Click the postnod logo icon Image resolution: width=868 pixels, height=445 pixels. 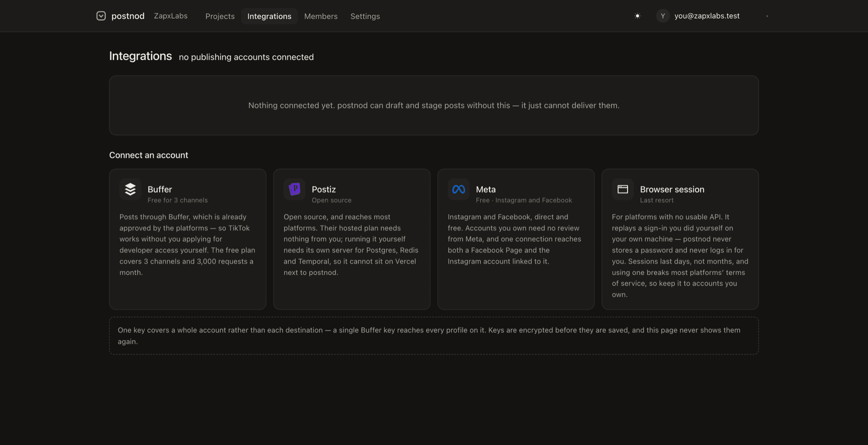pyautogui.click(x=101, y=16)
